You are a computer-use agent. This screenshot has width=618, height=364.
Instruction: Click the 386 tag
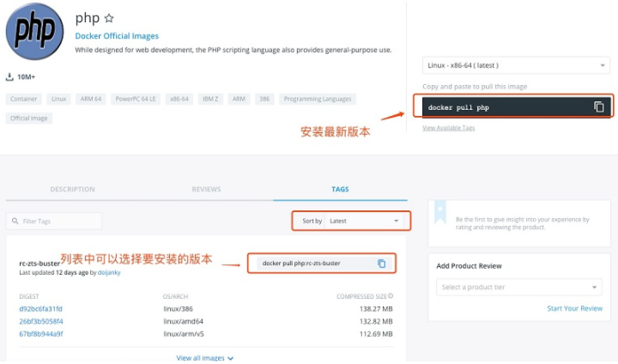click(264, 99)
